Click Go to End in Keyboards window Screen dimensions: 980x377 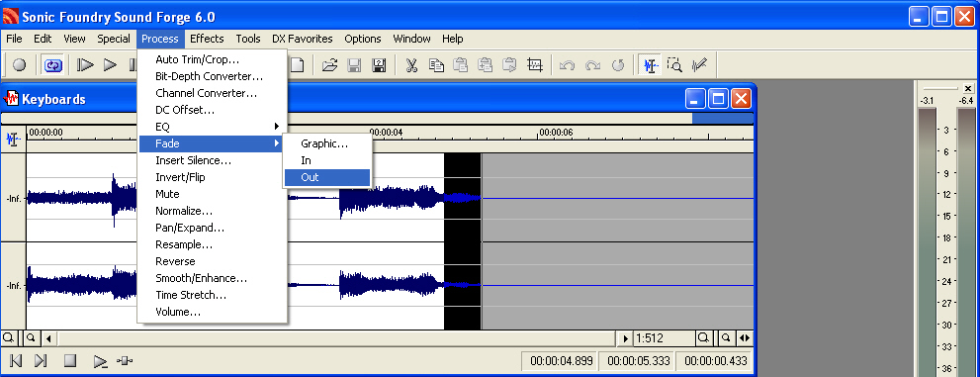click(41, 361)
